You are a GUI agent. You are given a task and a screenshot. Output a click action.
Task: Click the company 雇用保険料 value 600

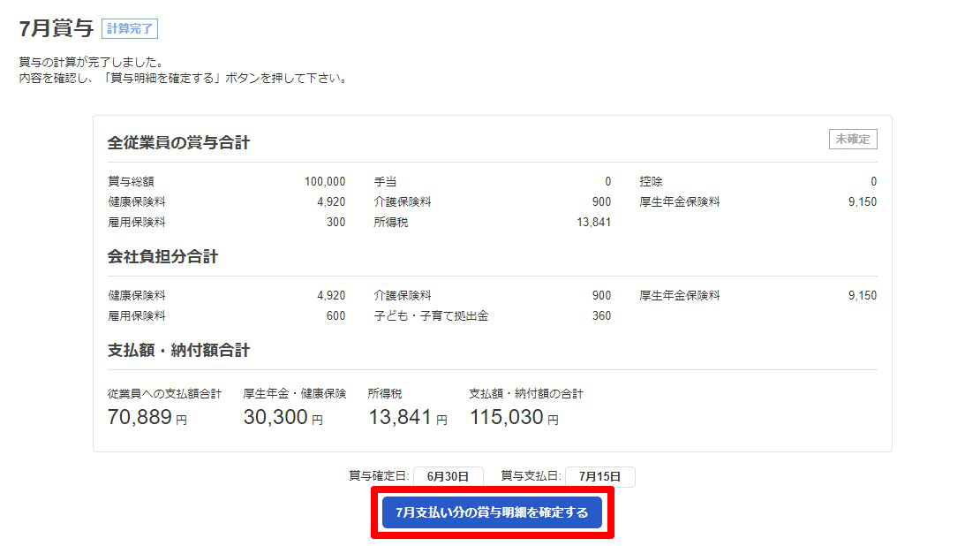(335, 315)
